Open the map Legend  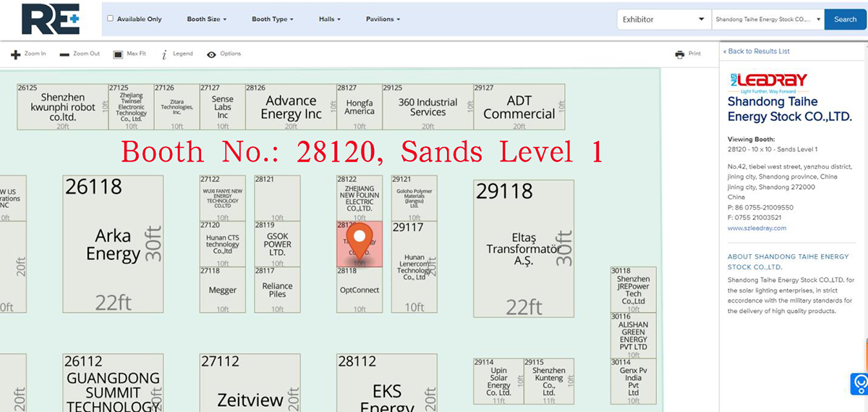pyautogui.click(x=177, y=54)
